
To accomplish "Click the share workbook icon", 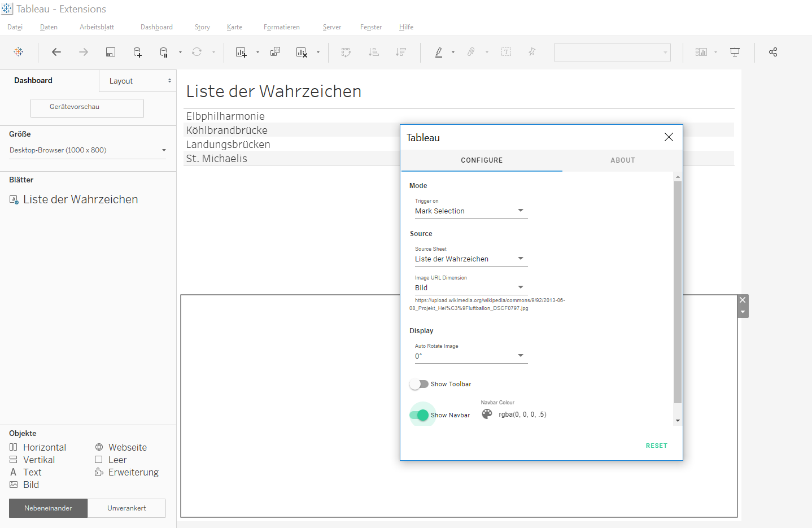I will (x=773, y=52).
